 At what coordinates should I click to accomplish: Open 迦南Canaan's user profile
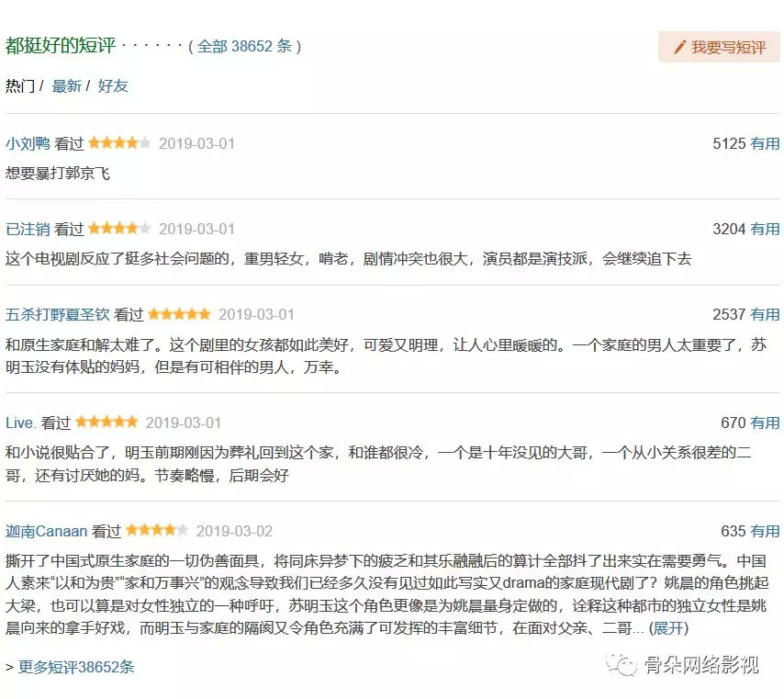coord(46,531)
